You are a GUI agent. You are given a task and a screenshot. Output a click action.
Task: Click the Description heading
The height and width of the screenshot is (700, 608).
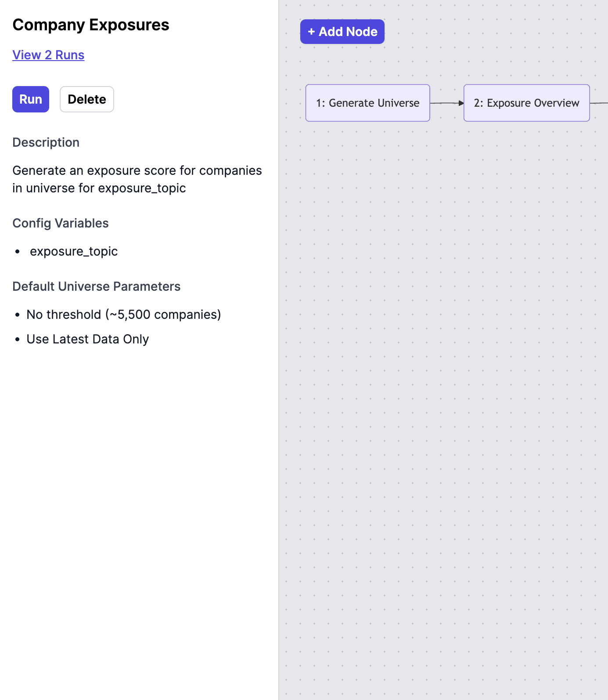click(x=46, y=142)
